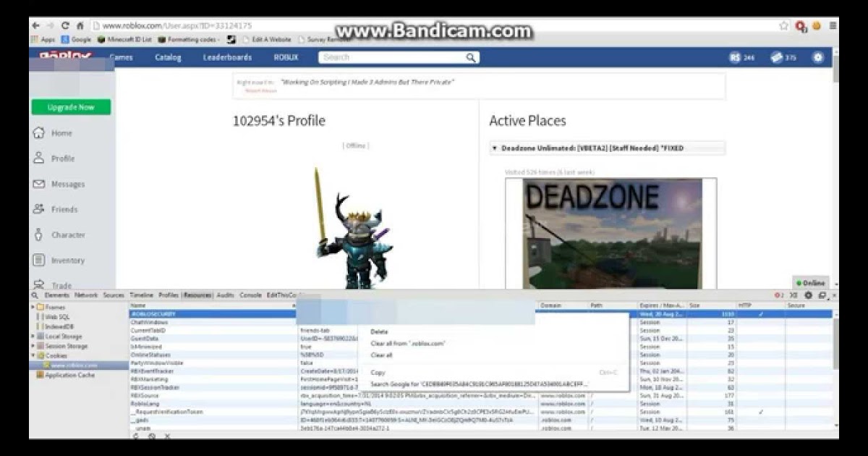
Task: Select the GuestData cookie row
Action: tap(481, 338)
